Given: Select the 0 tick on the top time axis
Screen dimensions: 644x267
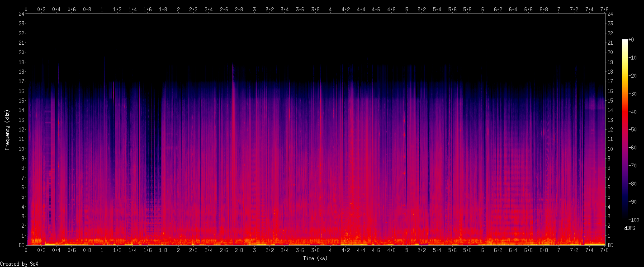Looking at the screenshot, I should point(26,9).
